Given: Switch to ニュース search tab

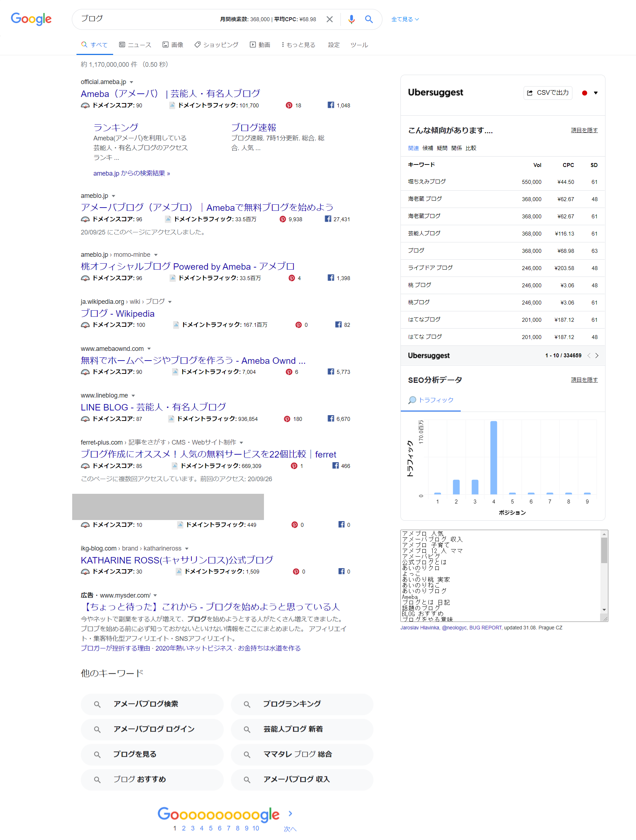Looking at the screenshot, I should click(x=135, y=45).
